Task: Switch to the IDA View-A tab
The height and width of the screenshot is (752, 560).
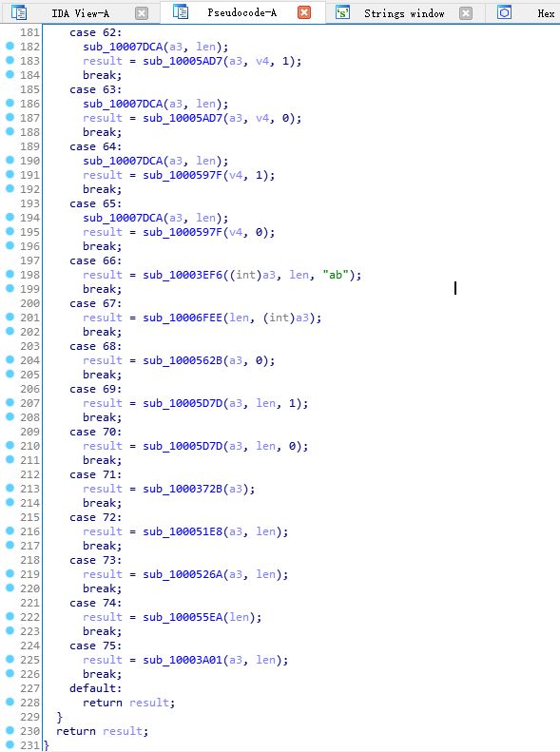Action: [81, 13]
